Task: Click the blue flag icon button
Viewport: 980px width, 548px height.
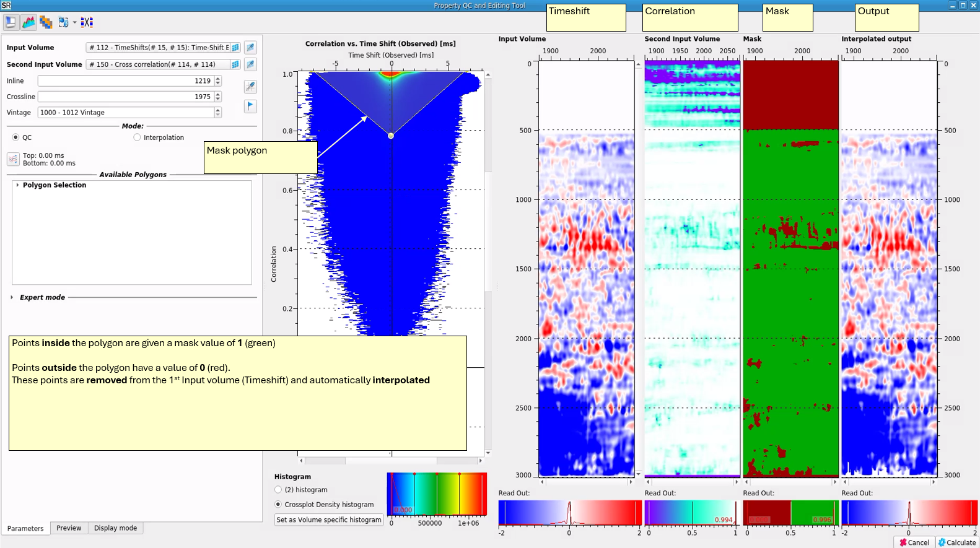Action: coord(250,106)
